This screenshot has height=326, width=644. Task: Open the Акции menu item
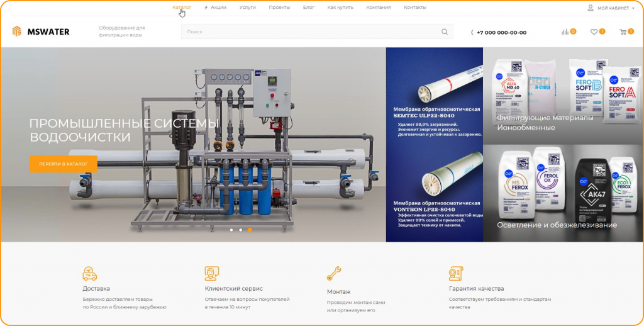click(218, 8)
